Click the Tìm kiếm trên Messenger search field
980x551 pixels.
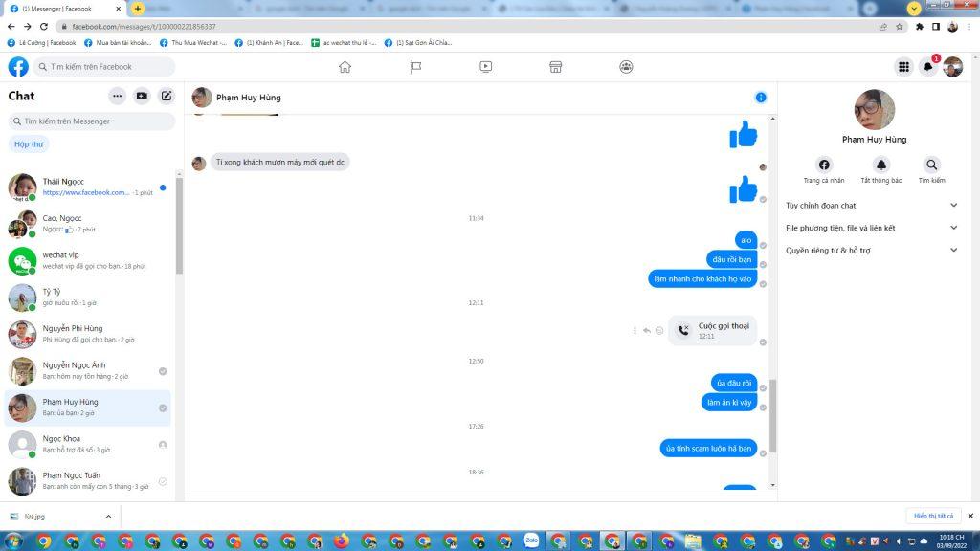[92, 121]
